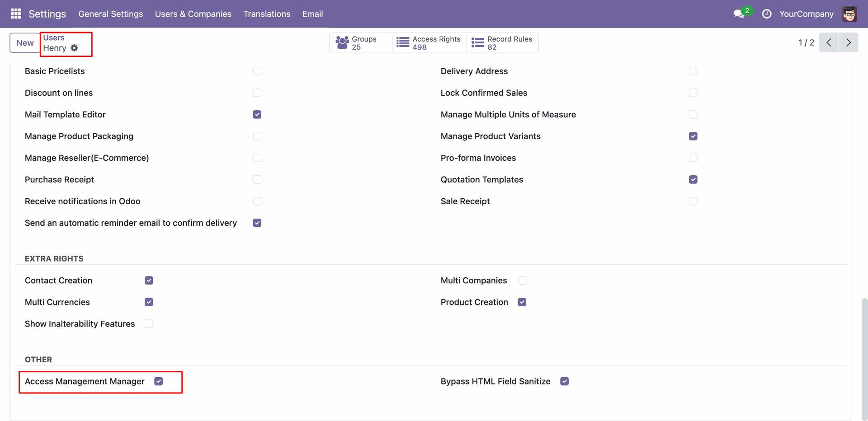
Task: Open the General Settings menu item
Action: [x=110, y=14]
